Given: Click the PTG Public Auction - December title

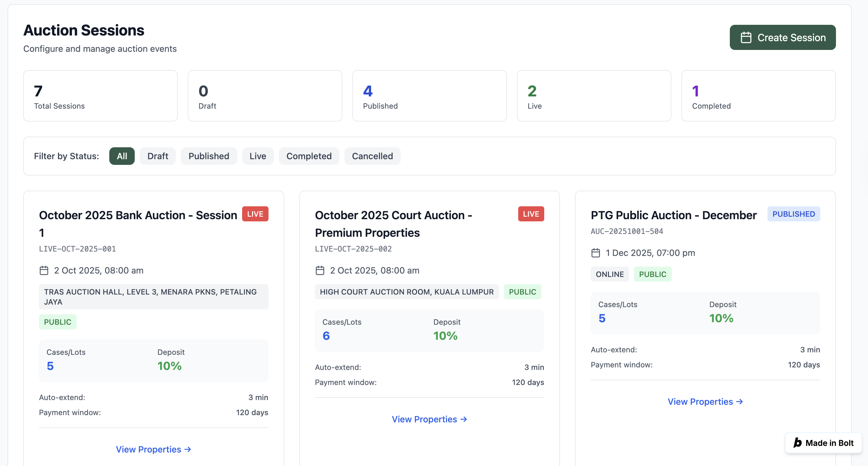Looking at the screenshot, I should coord(674,215).
